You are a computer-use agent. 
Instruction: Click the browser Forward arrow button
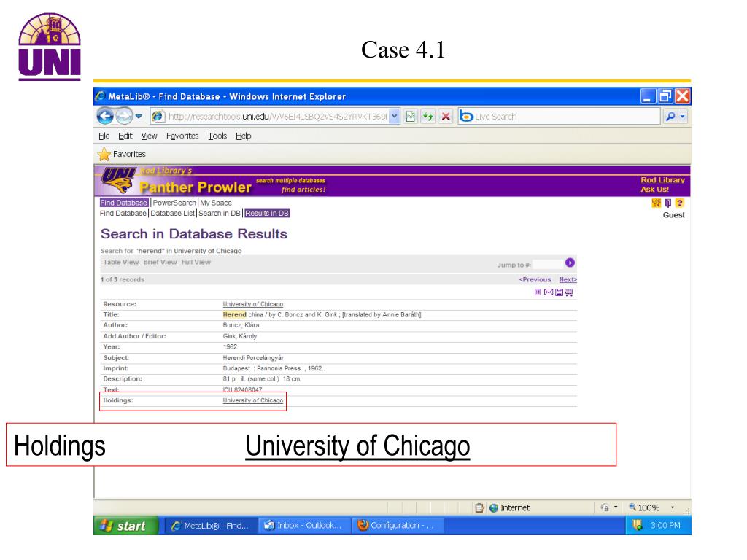tap(124, 116)
